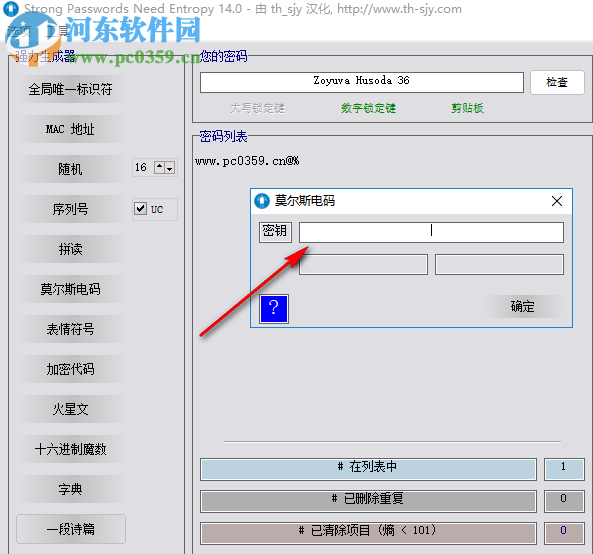Click the 数字锁定键 indicator
The width and height of the screenshot is (593, 554).
368,109
